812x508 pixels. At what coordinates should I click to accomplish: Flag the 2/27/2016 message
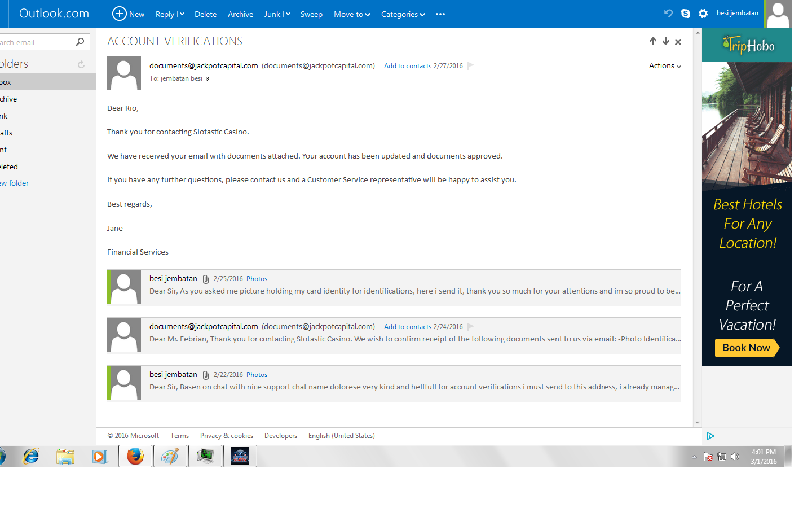[471, 65]
